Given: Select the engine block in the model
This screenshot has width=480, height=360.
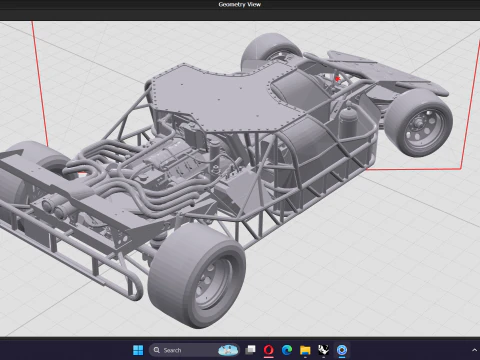Looking at the screenshot, I should pos(173,160).
